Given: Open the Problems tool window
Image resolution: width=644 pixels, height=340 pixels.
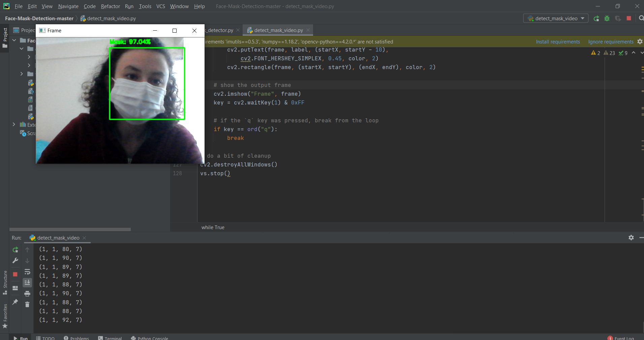Looking at the screenshot, I should point(76,338).
